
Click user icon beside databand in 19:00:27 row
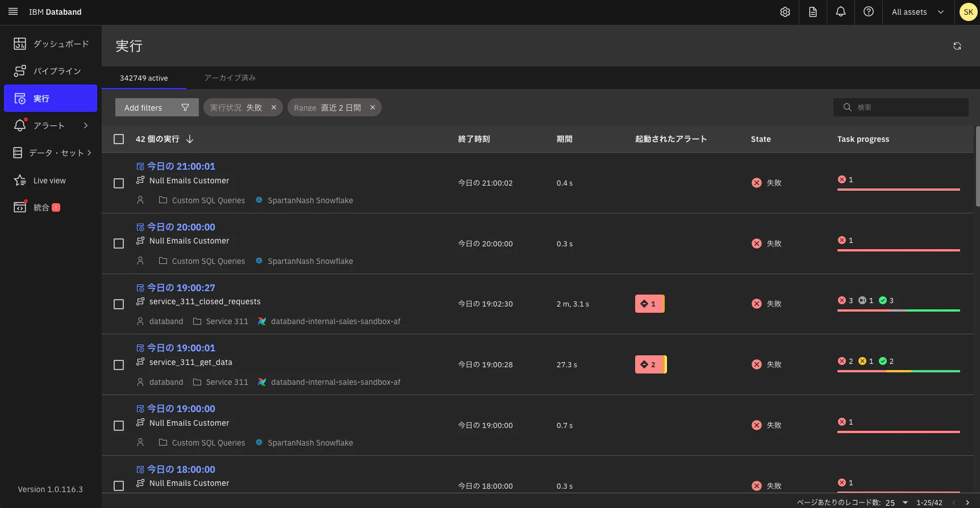tap(140, 321)
